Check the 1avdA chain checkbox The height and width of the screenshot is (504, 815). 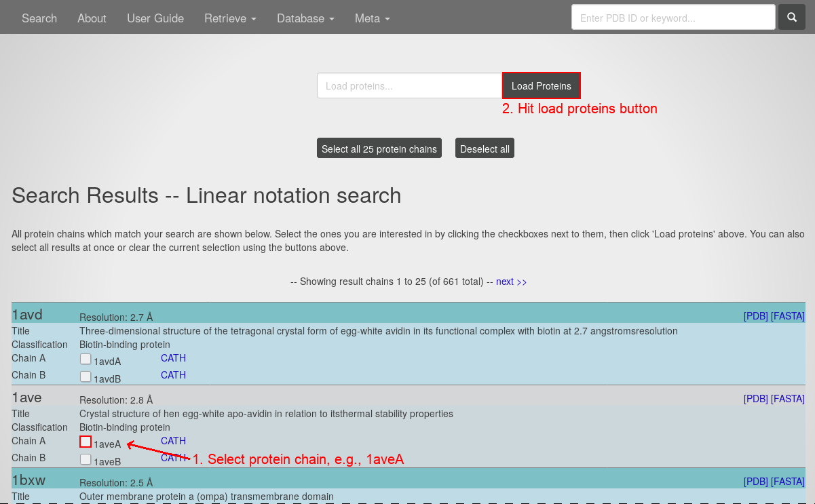pos(86,359)
